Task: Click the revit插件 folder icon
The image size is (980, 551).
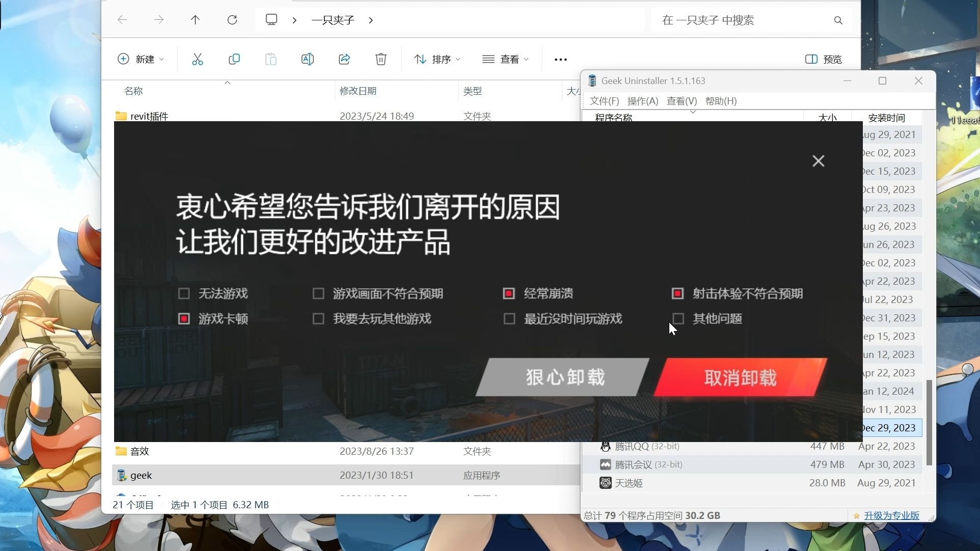Action: coord(121,116)
